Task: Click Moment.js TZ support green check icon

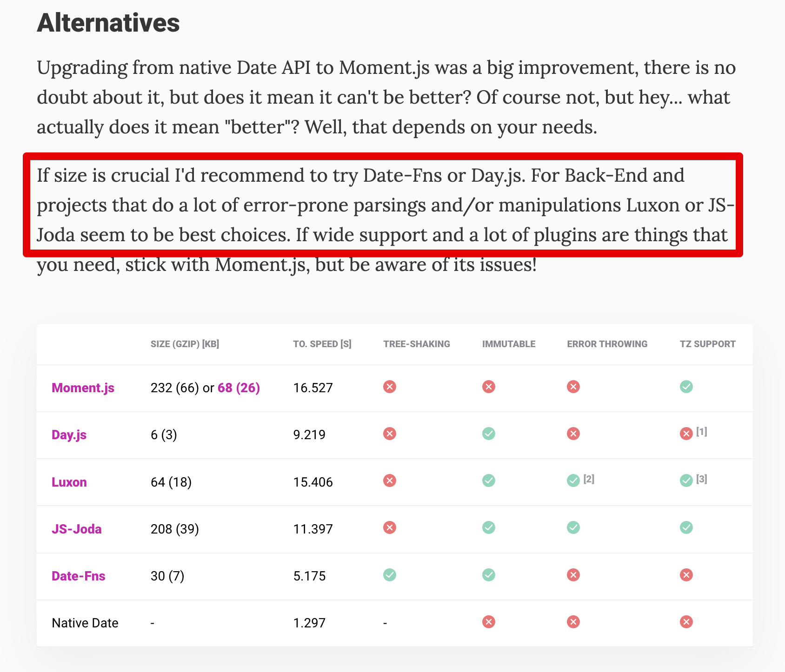Action: point(686,387)
